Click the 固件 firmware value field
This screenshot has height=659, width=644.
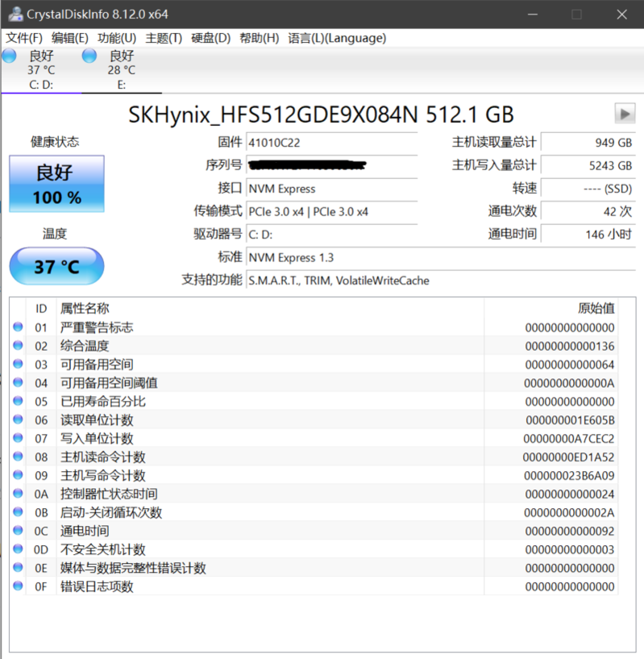[x=331, y=142]
